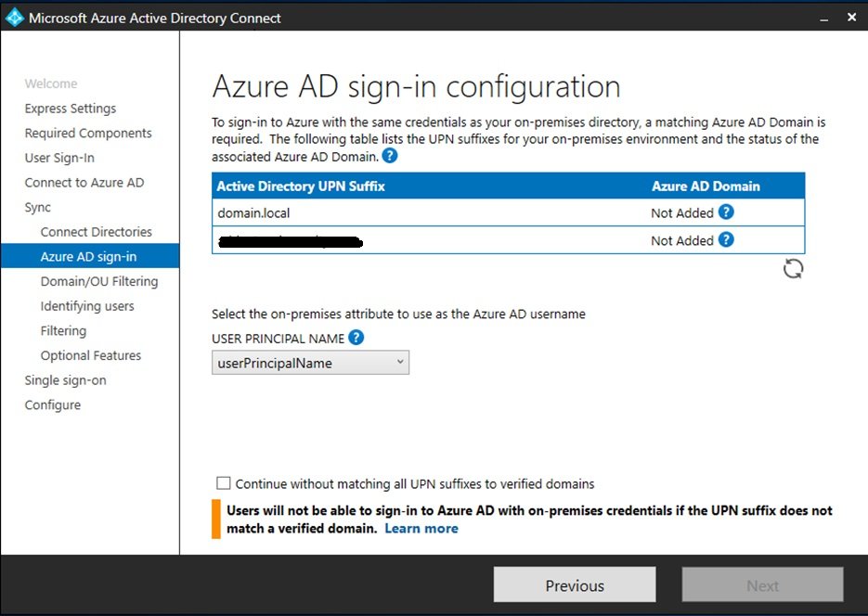Select Required Components in the sidebar
Viewport: 868px width, 616px height.
click(x=88, y=134)
